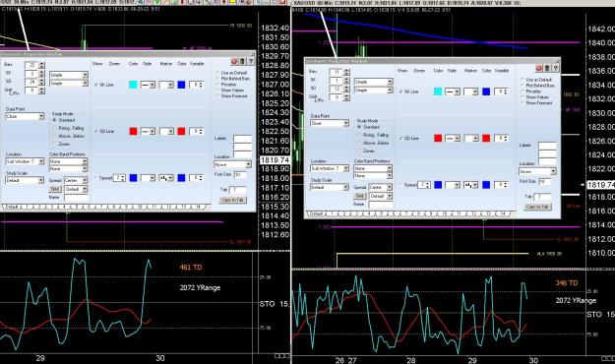Click Copy to Tab button in 30-Min window
Screen dimensions: 615x364
[x=233, y=200]
